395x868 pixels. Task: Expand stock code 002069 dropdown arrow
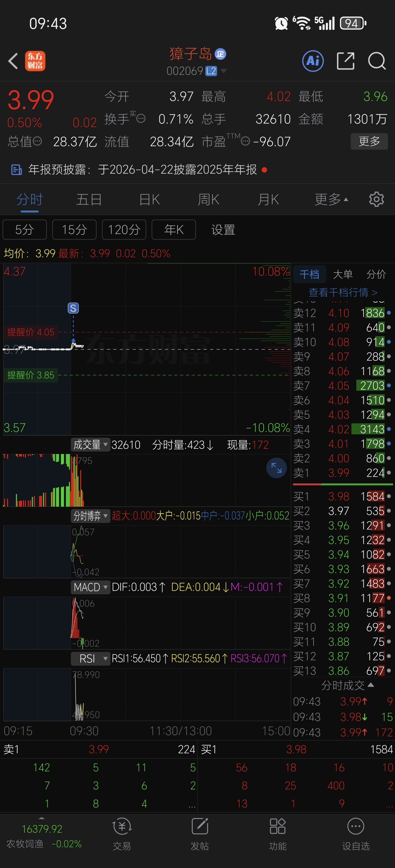223,71
